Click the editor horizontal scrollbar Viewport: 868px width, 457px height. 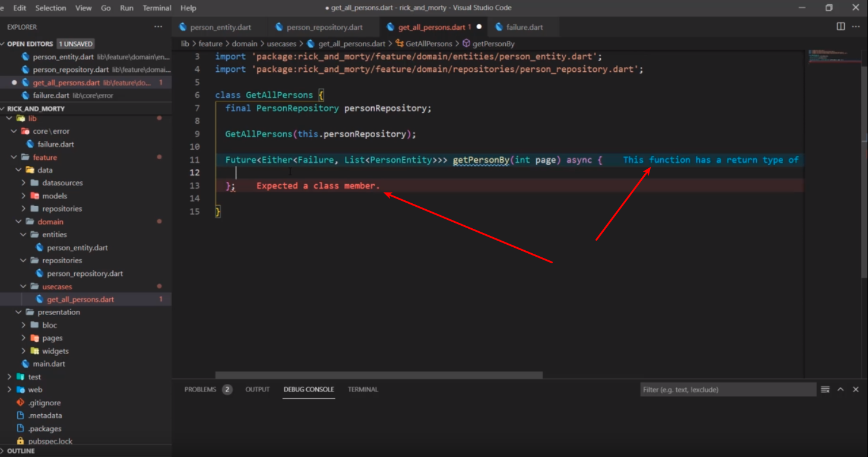click(379, 375)
